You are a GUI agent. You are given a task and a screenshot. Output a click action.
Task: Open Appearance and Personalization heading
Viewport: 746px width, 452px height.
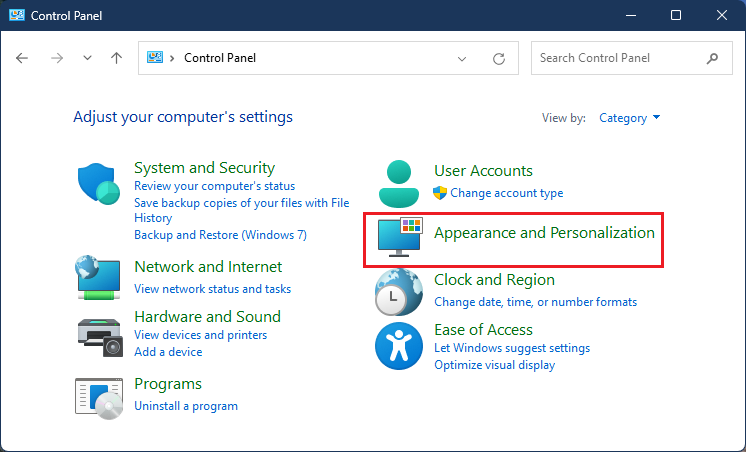[544, 233]
